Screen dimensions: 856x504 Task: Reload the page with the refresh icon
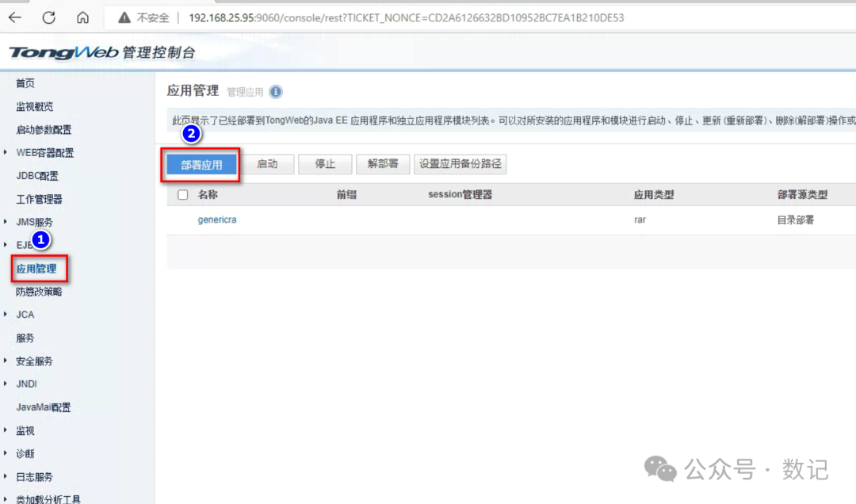pos(48,17)
